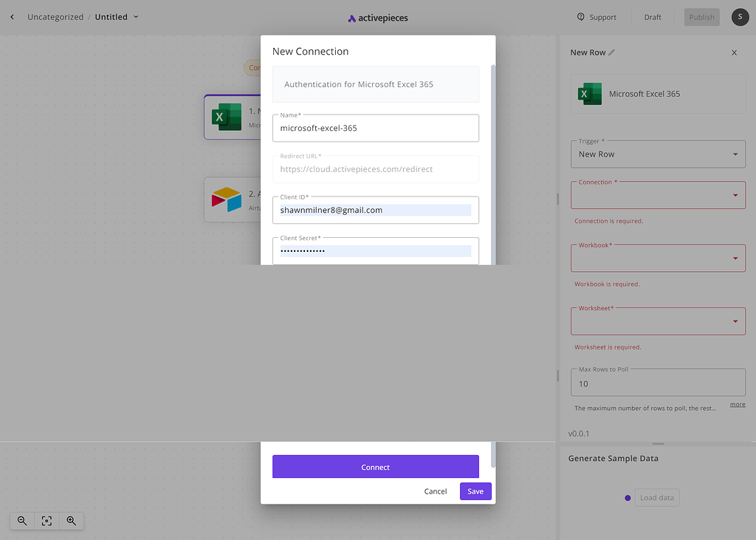Open the Trigger New Row dropdown
The width and height of the screenshot is (756, 540).
click(x=658, y=154)
